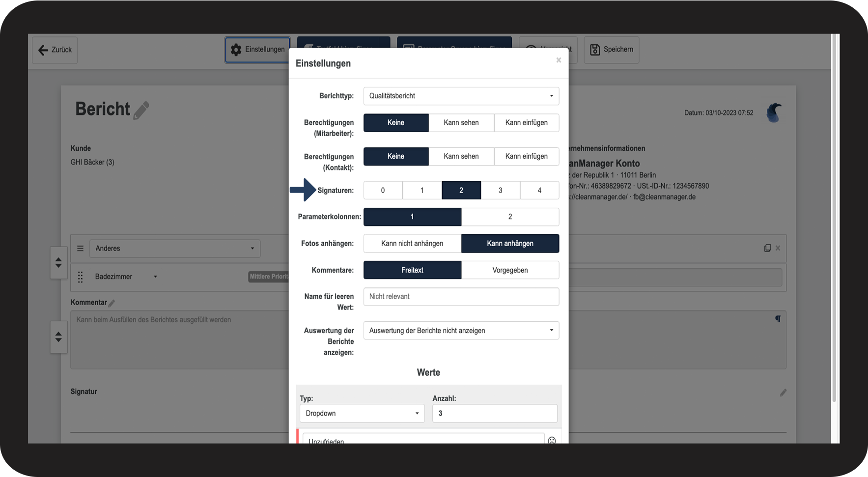868x477 pixels.
Task: Click the Unzufrieden value field
Action: click(423, 439)
